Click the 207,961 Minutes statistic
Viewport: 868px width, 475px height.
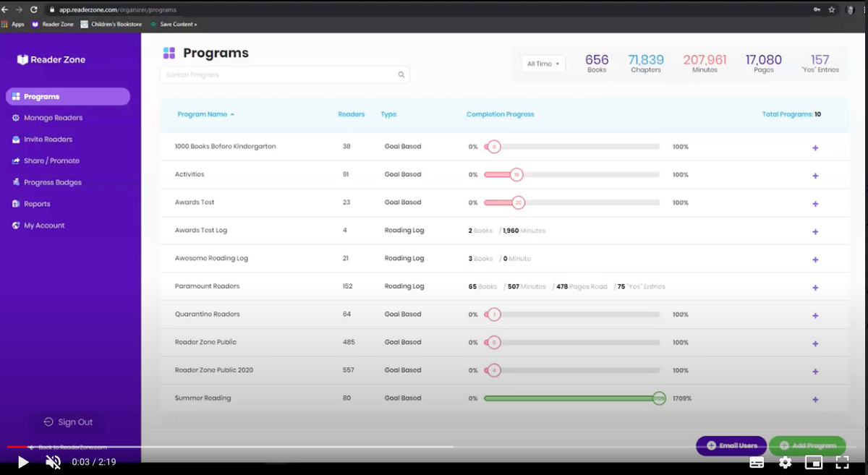click(x=705, y=63)
